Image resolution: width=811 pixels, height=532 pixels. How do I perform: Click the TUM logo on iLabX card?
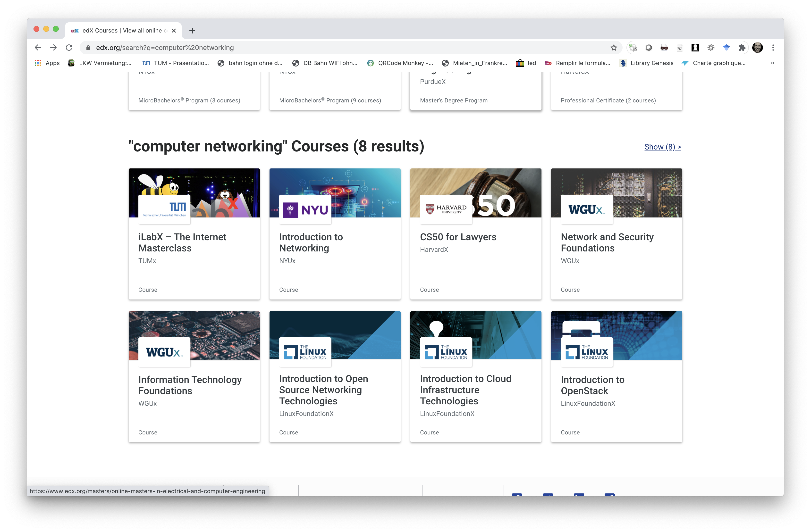point(165,209)
